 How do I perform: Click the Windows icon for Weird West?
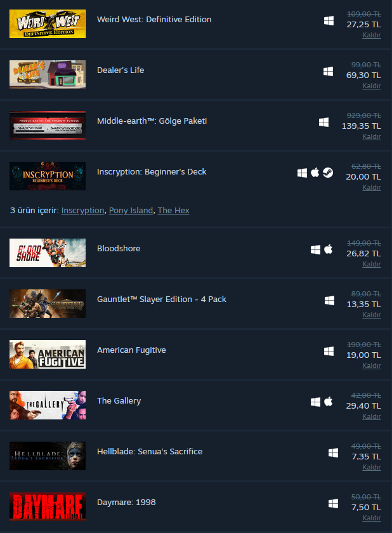point(329,21)
